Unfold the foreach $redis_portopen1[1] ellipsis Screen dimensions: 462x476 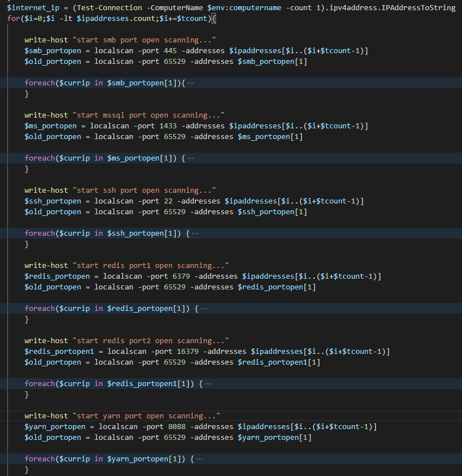click(208, 384)
